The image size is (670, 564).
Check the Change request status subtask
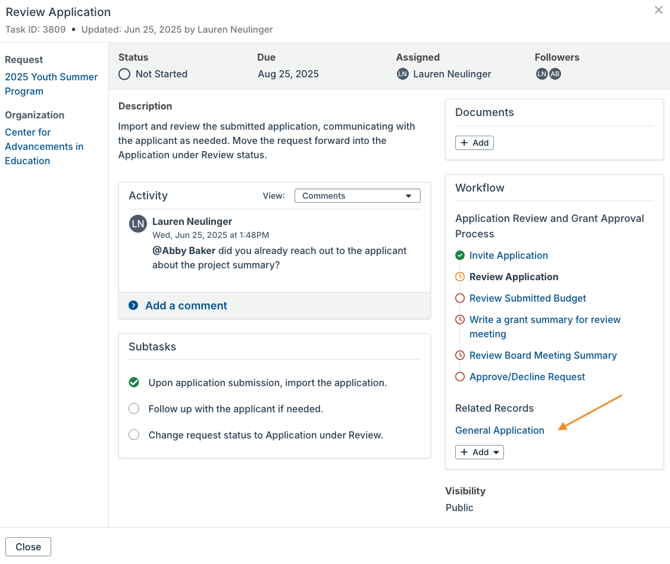[x=134, y=435]
